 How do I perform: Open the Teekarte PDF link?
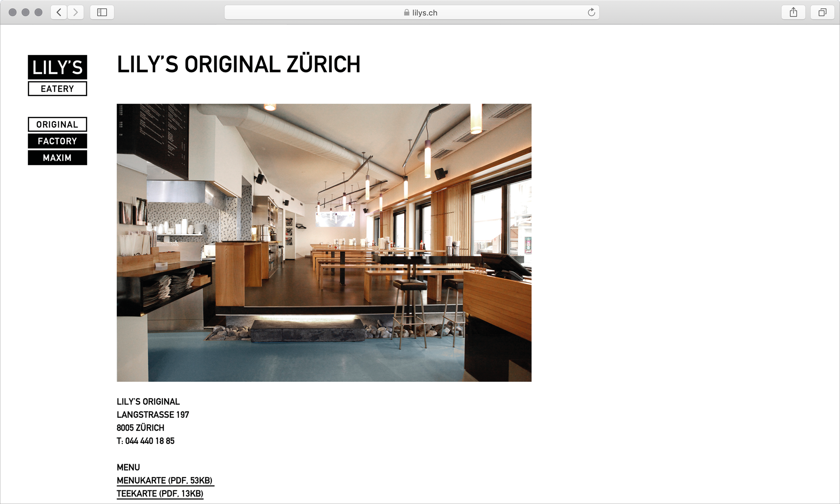pyautogui.click(x=160, y=493)
